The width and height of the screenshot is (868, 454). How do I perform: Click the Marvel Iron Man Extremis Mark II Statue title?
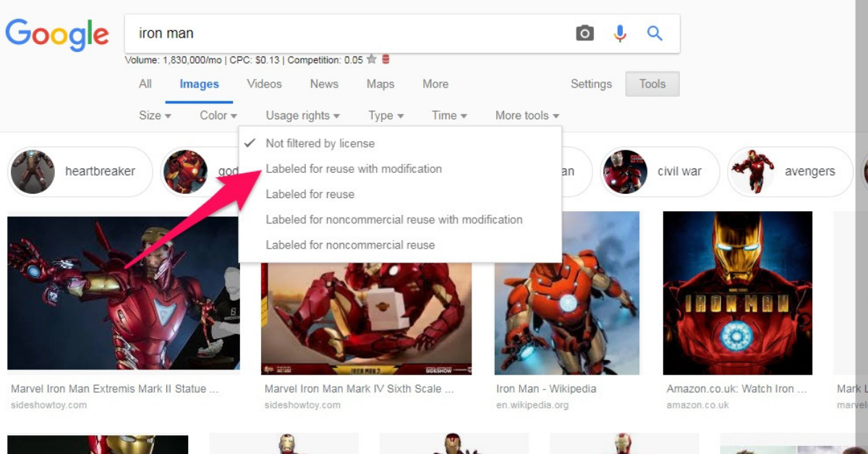(114, 389)
